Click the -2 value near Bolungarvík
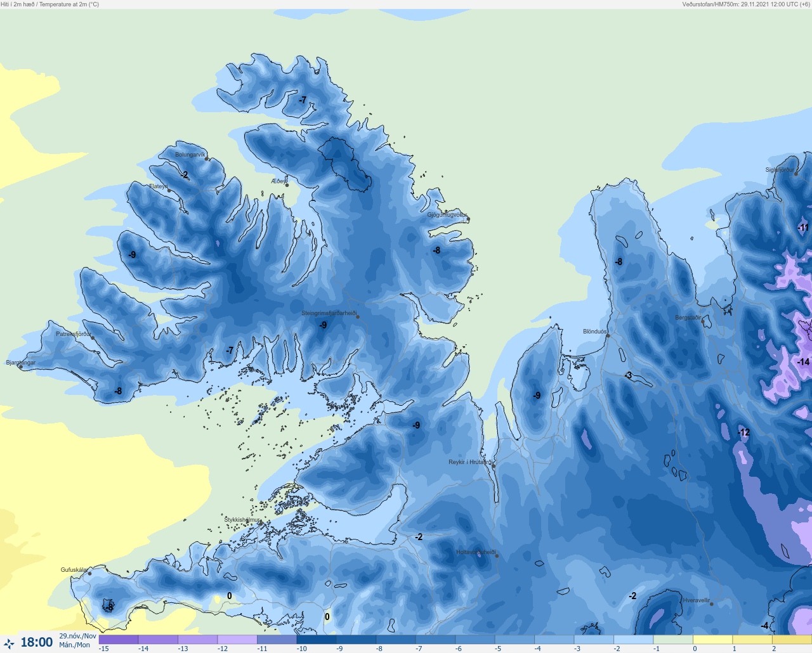Screen dimensions: 812x653 click(185, 175)
